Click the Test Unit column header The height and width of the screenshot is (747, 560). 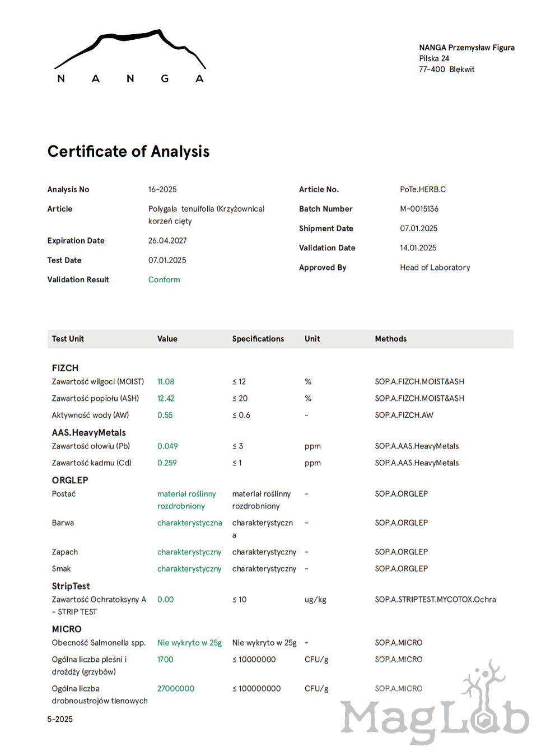68,339
